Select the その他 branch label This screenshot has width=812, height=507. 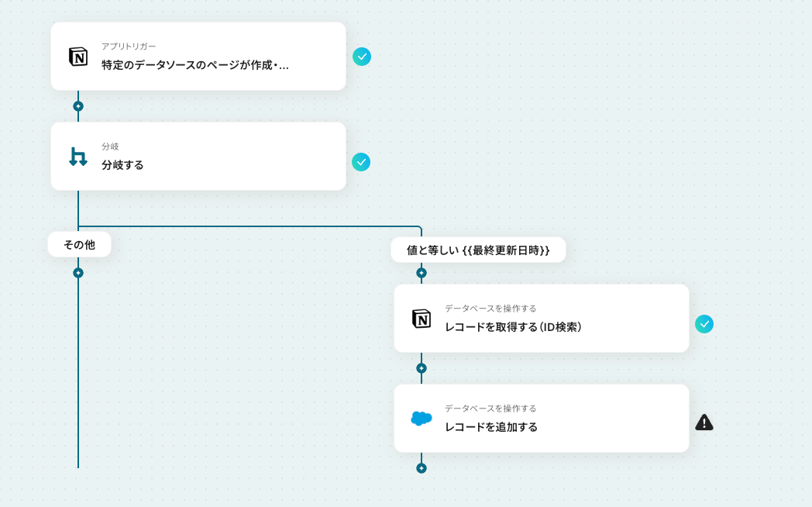point(79,244)
